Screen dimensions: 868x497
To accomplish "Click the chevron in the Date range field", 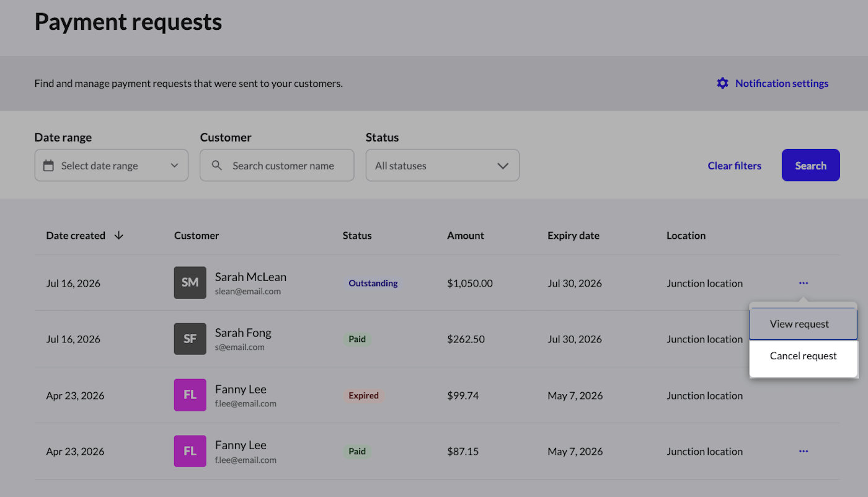I will (174, 166).
